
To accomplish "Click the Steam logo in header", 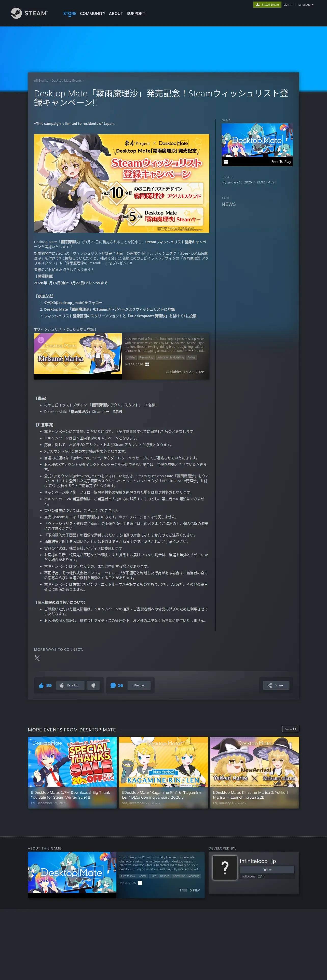I will (x=29, y=13).
